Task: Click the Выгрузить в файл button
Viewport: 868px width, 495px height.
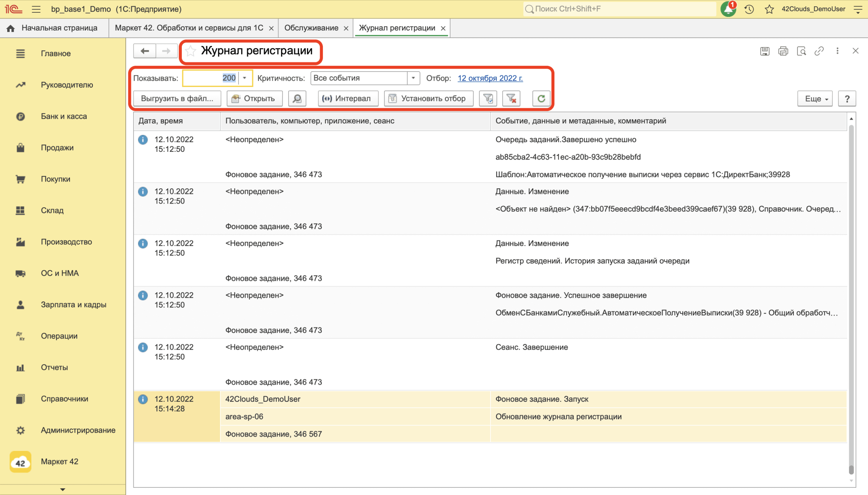Action: (177, 98)
